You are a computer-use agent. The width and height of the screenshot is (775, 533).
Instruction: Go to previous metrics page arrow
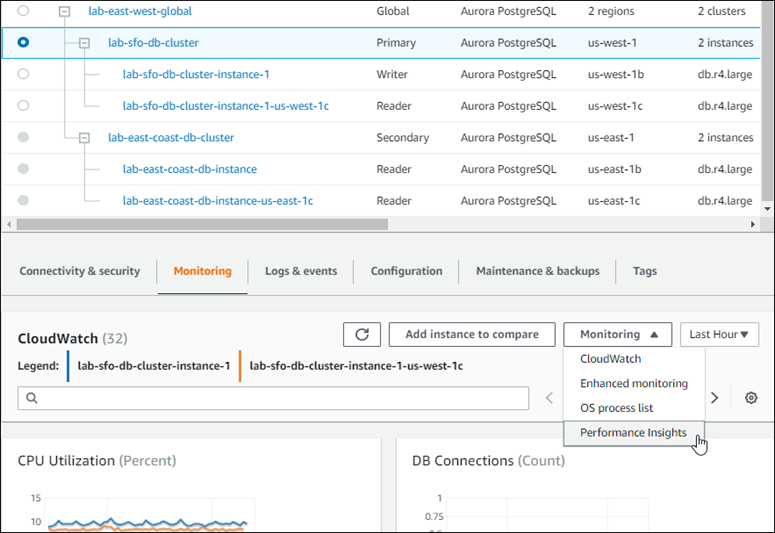[548, 398]
